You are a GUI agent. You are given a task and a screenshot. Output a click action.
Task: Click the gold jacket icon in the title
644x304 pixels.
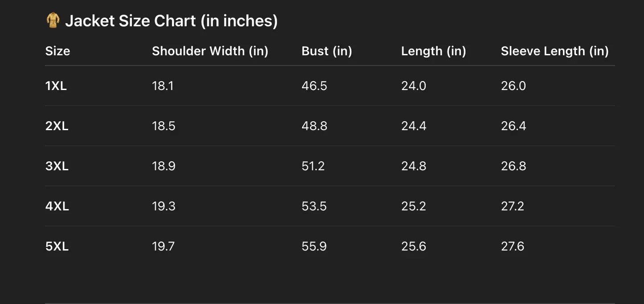pyautogui.click(x=53, y=21)
